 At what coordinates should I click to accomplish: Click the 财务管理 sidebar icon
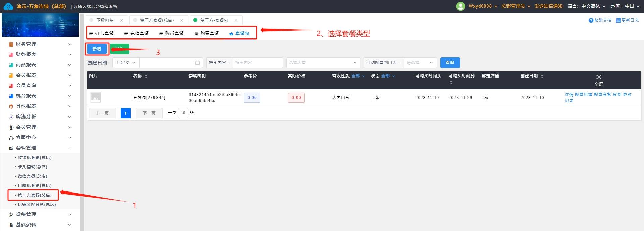(x=11, y=44)
